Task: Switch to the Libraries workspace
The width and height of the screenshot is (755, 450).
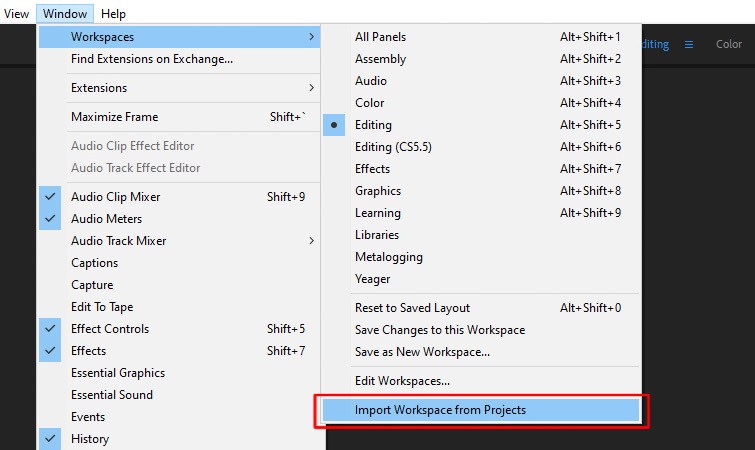Action: coord(482,235)
